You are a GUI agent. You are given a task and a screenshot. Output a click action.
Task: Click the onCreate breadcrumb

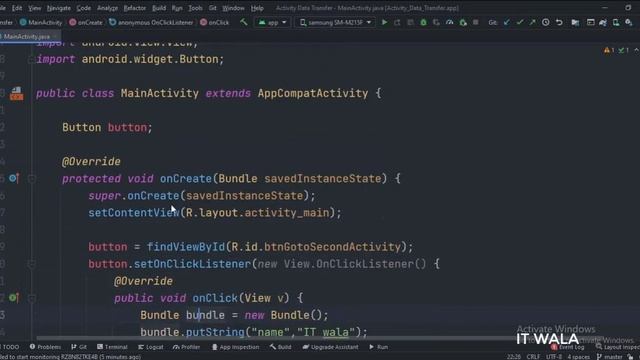click(x=86, y=22)
